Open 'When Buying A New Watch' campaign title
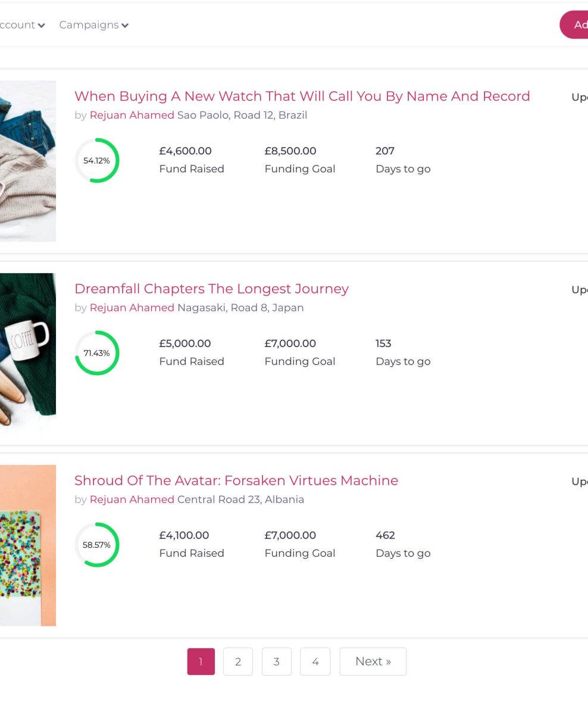The image size is (588, 706). [x=302, y=96]
